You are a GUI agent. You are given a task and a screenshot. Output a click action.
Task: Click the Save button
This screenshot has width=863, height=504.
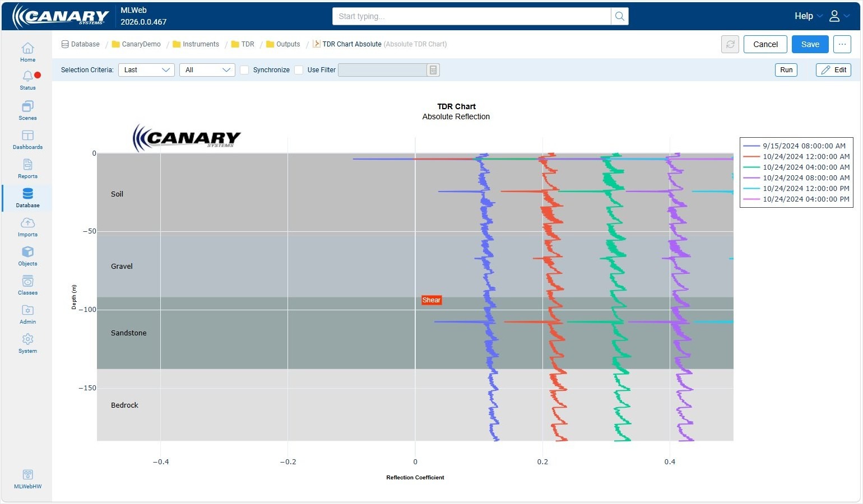pos(810,44)
